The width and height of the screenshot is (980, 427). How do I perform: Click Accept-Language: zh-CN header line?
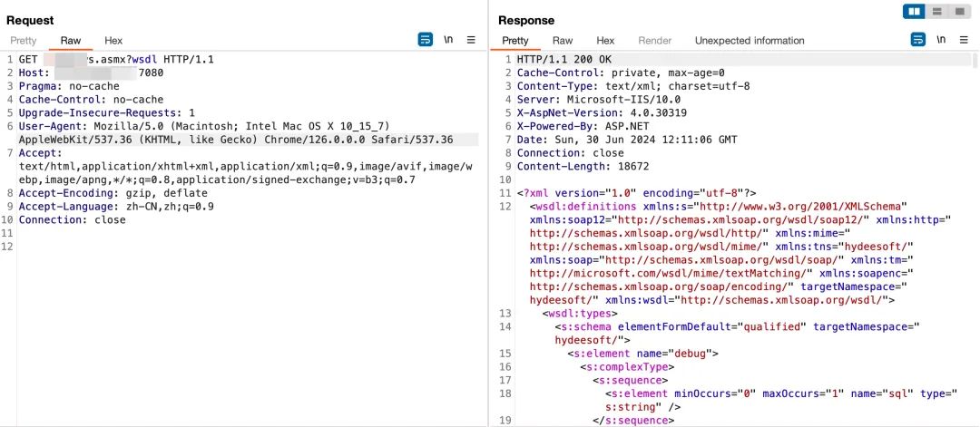point(116,207)
